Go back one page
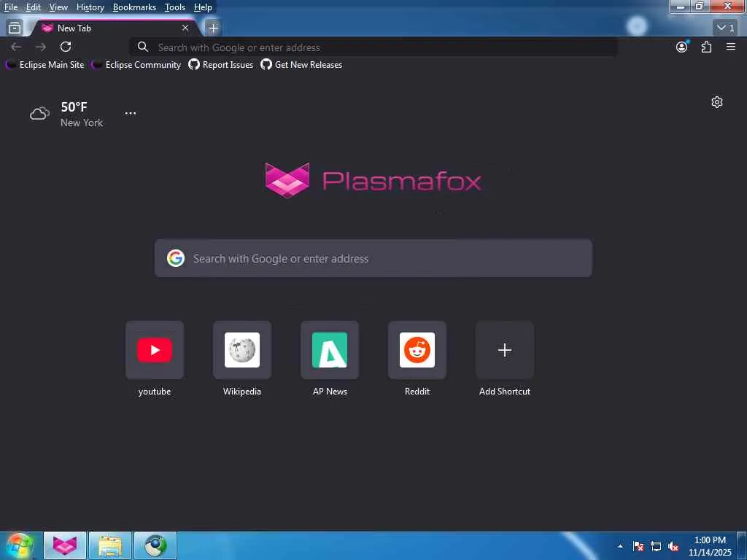This screenshot has width=747, height=560. (x=16, y=47)
